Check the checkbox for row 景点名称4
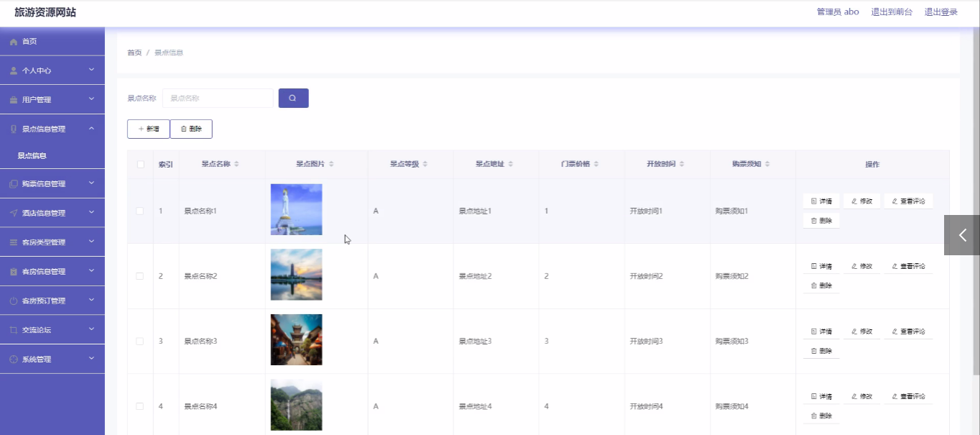This screenshot has height=435, width=980. click(140, 406)
